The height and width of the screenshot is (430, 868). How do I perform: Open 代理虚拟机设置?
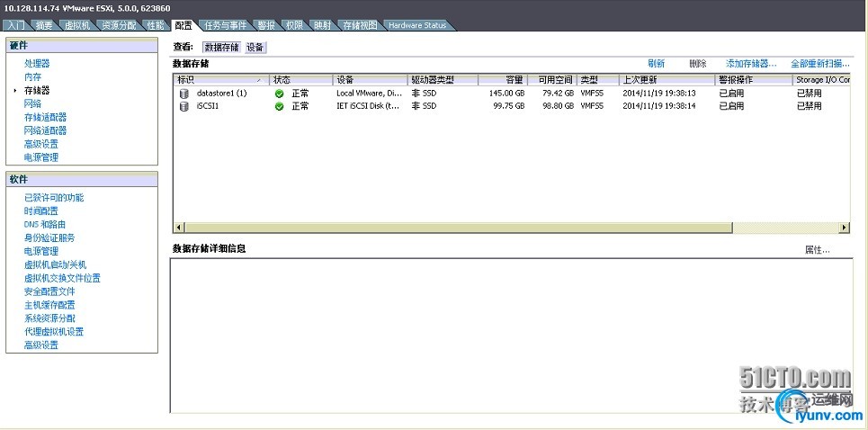click(x=54, y=331)
